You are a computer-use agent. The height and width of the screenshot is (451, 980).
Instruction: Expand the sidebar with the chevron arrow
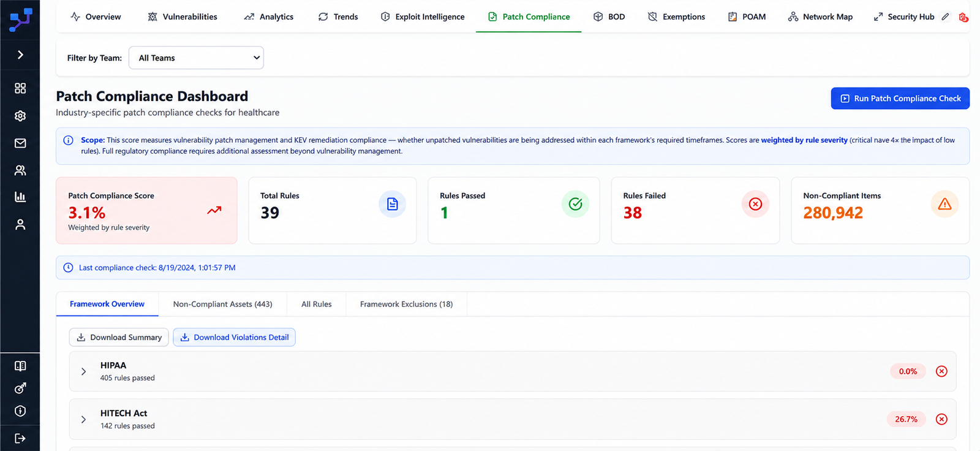tap(20, 55)
